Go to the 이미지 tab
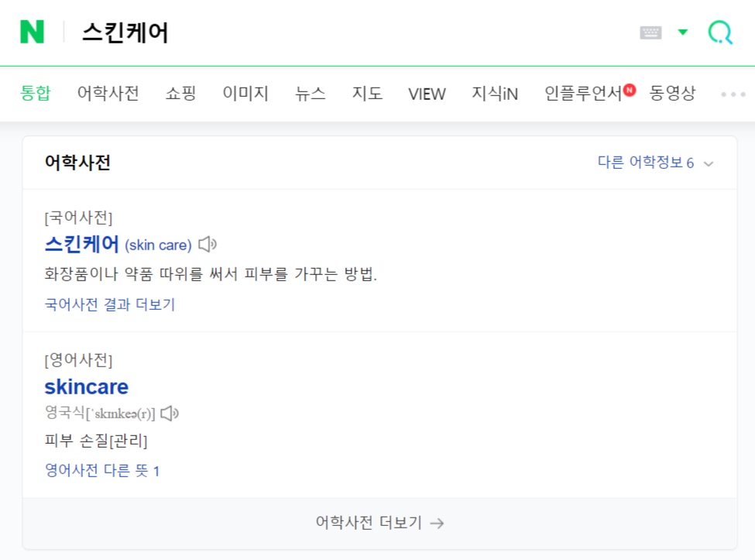Viewport: 755px width, 560px height. (245, 94)
